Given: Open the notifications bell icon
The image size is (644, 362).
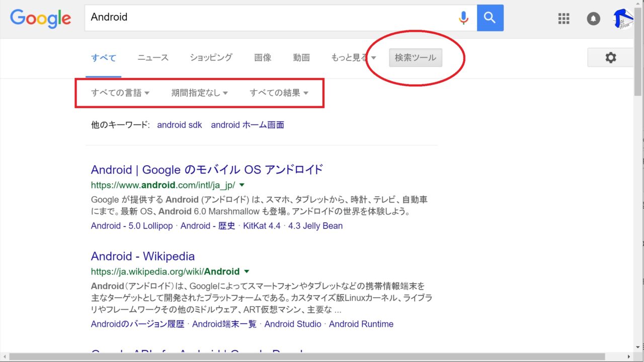Looking at the screenshot, I should point(594,19).
